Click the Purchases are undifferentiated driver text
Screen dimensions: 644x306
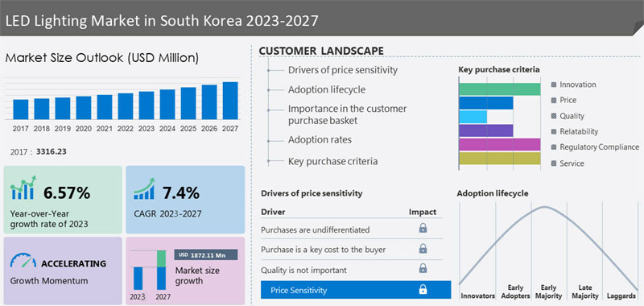(x=315, y=229)
